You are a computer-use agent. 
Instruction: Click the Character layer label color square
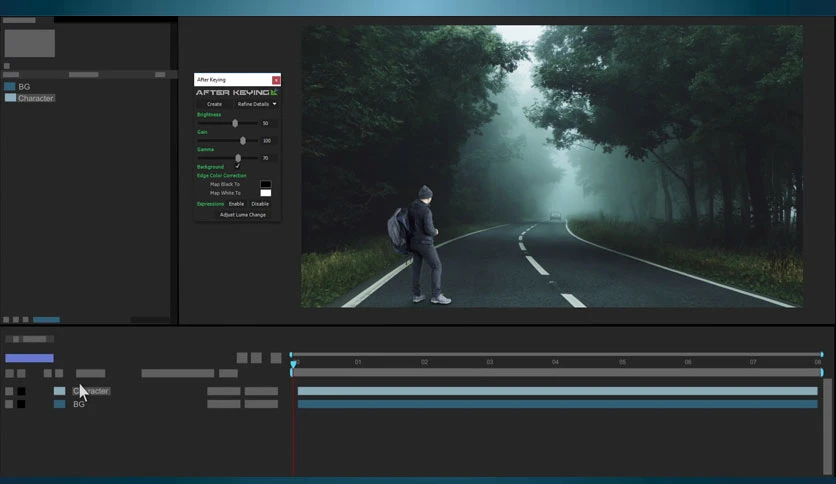click(x=59, y=391)
